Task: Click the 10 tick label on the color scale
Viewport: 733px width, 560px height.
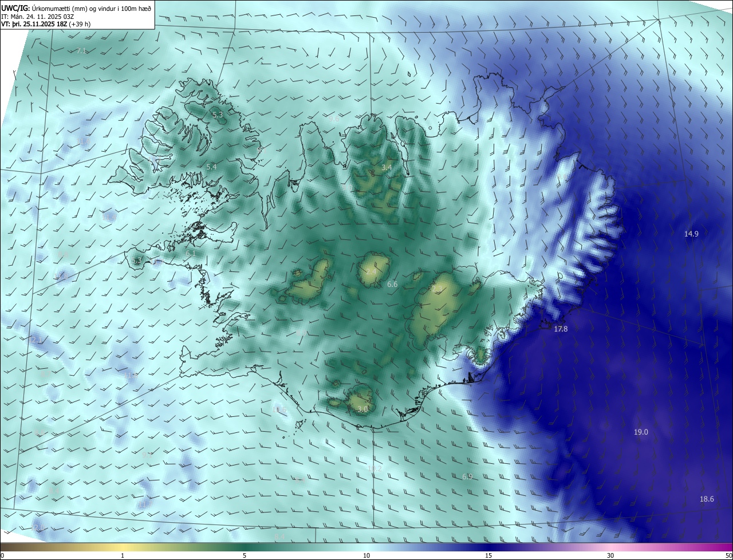Action: coord(366,555)
